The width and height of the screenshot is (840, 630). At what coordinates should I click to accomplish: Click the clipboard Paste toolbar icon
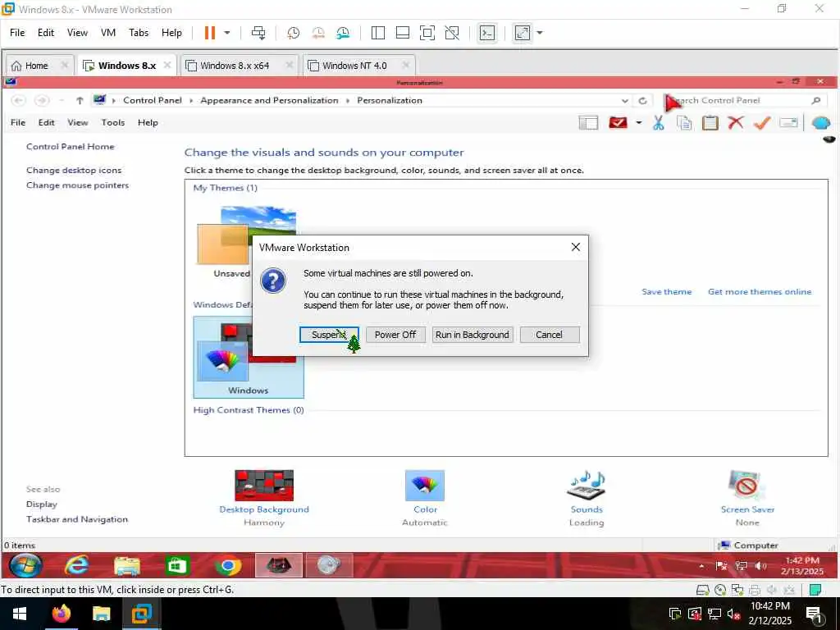pos(710,123)
